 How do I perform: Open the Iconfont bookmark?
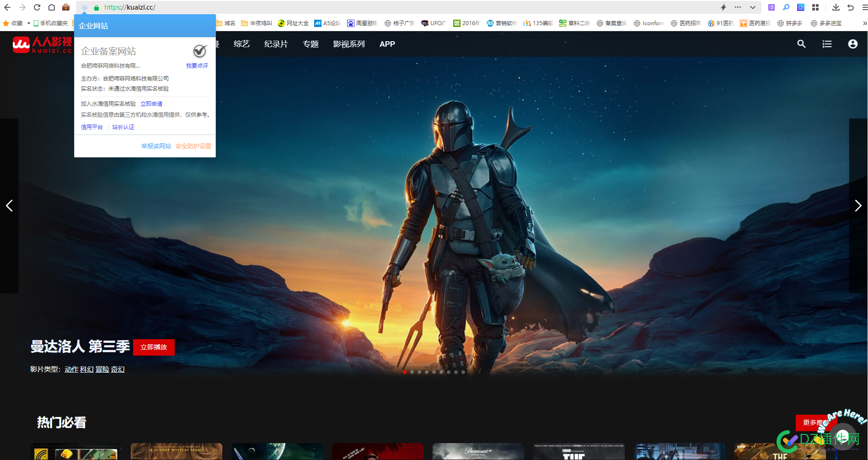pyautogui.click(x=649, y=23)
